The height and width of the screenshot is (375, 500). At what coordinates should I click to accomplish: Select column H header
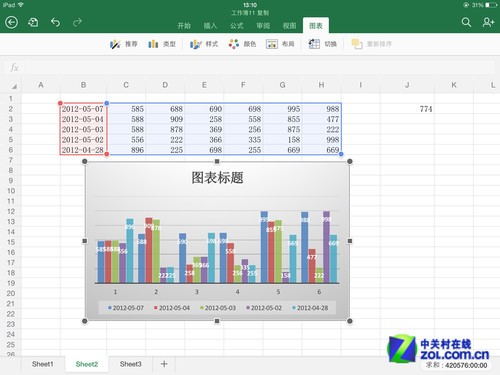click(321, 85)
